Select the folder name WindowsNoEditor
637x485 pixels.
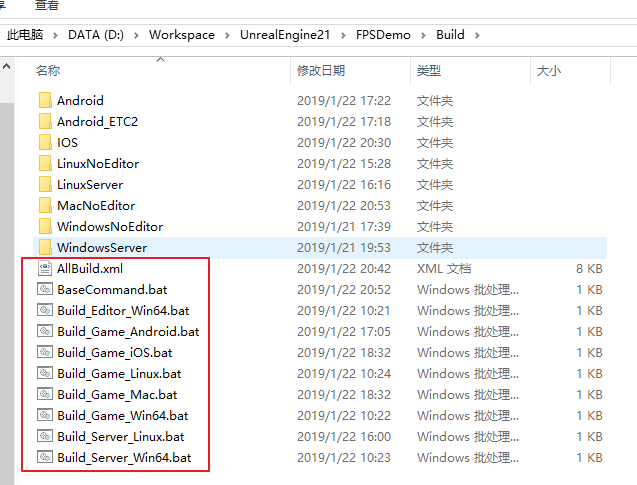coord(110,227)
